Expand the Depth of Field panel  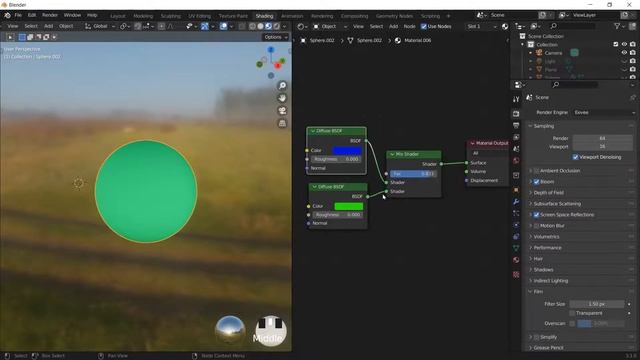pos(548,193)
